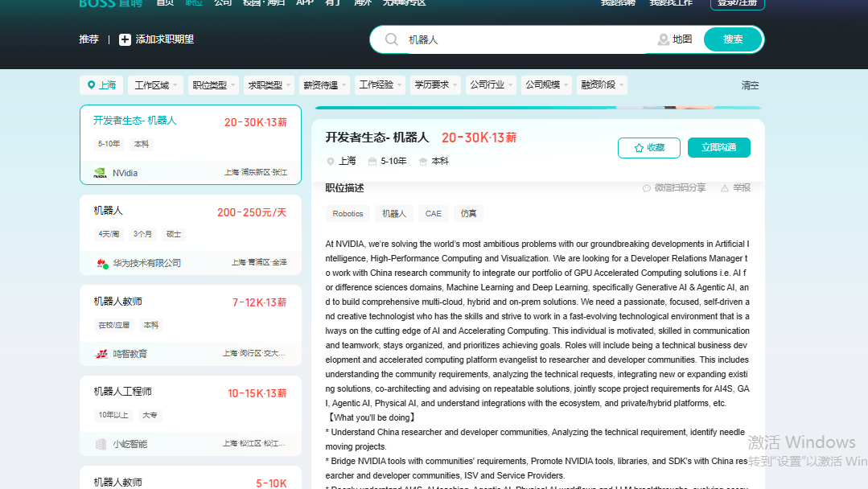Click the 机器人 skill tag in description
868x489 pixels.
(x=394, y=213)
